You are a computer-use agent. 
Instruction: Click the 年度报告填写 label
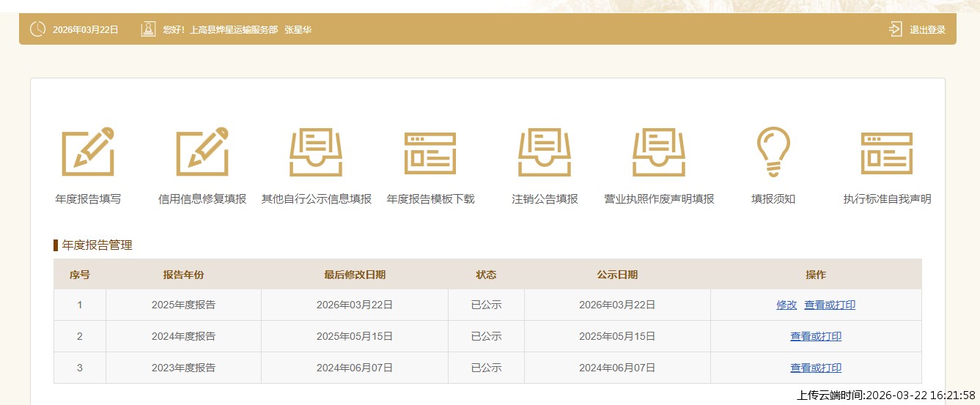click(x=88, y=199)
